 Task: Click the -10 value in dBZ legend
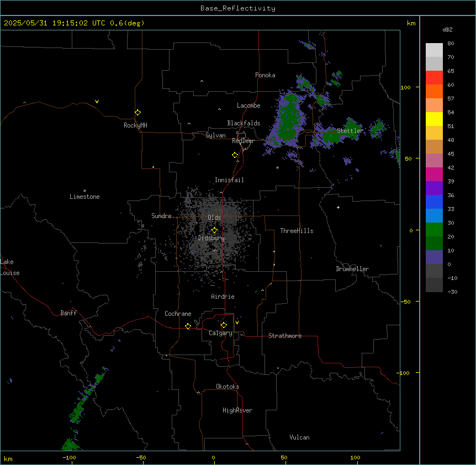(x=452, y=278)
